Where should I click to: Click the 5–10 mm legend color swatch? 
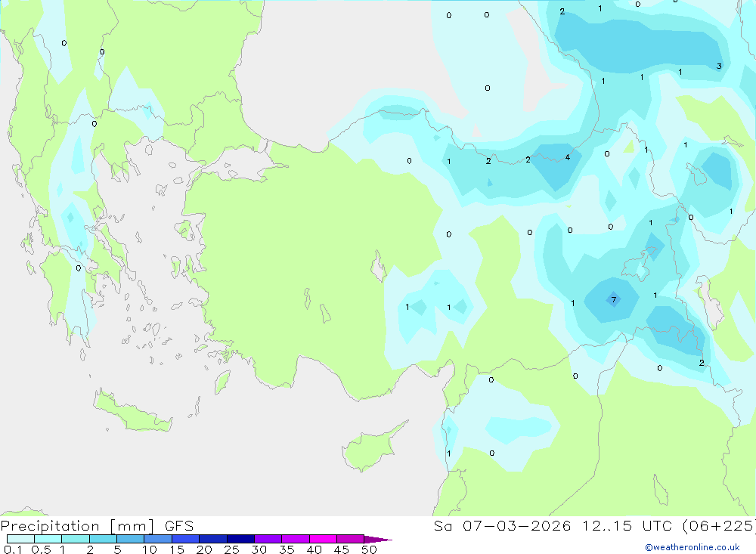point(130,539)
